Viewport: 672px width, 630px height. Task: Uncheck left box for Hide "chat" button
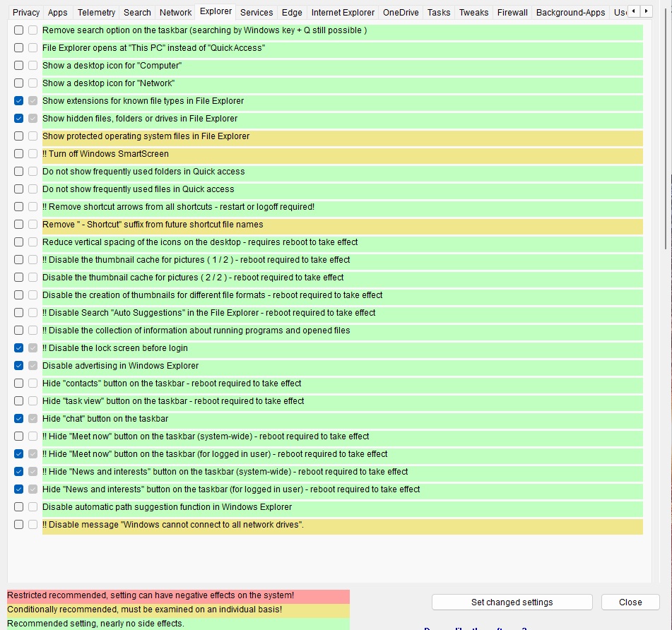[19, 419]
